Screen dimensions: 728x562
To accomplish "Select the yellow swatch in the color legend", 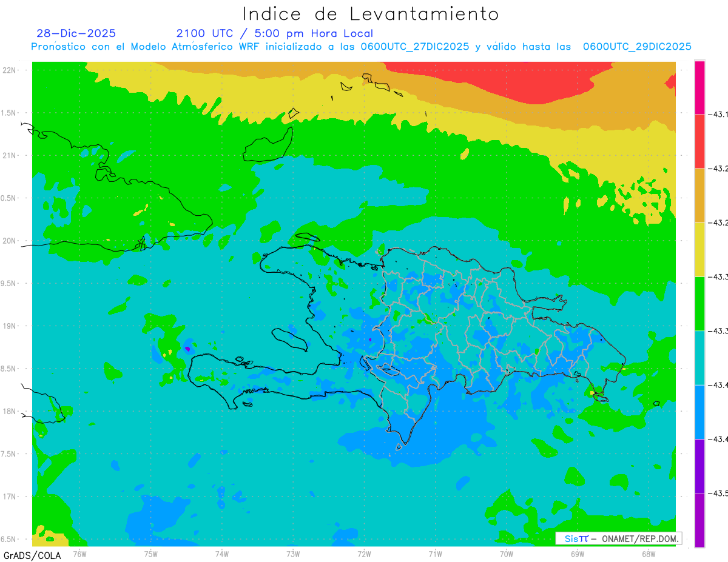I will coord(699,249).
